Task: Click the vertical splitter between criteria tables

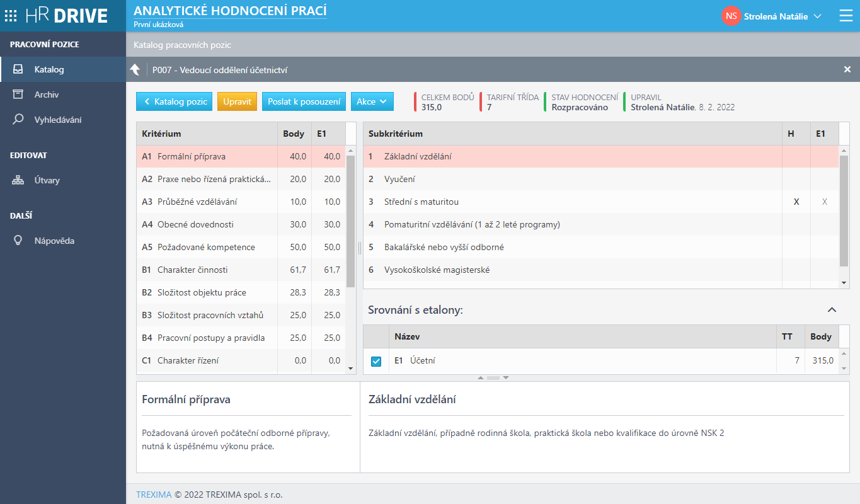Action: pyautogui.click(x=360, y=248)
